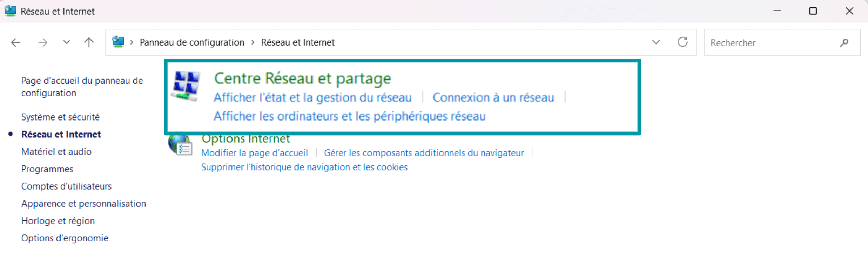Click the Control Panel icon in the address bar
The image size is (868, 280).
click(x=118, y=42)
